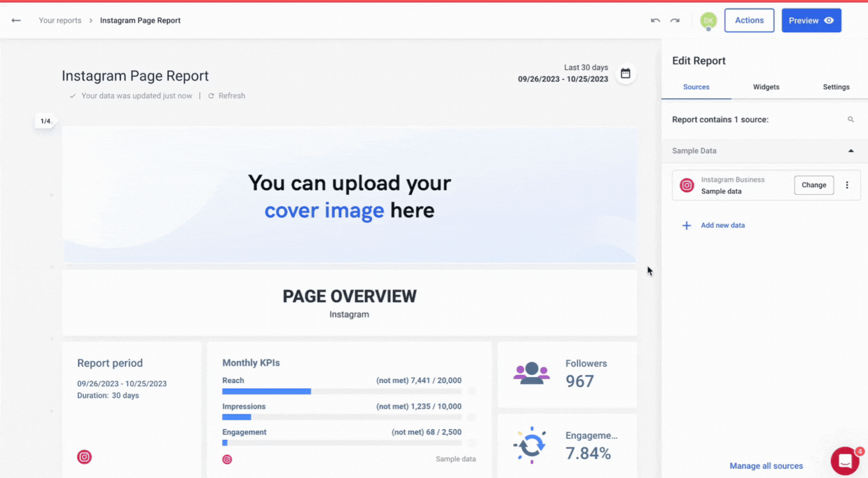
Task: Switch to the Settings tab
Action: (836, 87)
